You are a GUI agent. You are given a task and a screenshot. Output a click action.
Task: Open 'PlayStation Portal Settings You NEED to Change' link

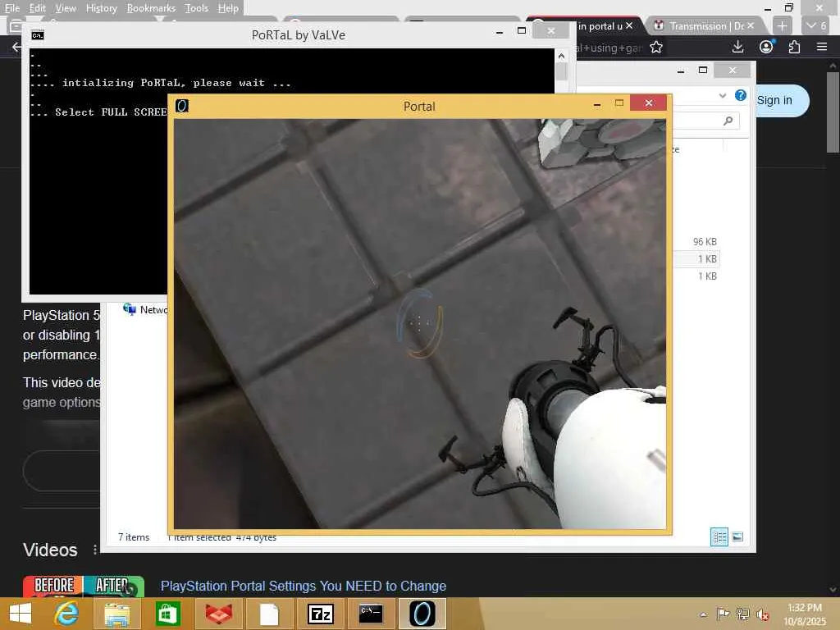click(304, 586)
